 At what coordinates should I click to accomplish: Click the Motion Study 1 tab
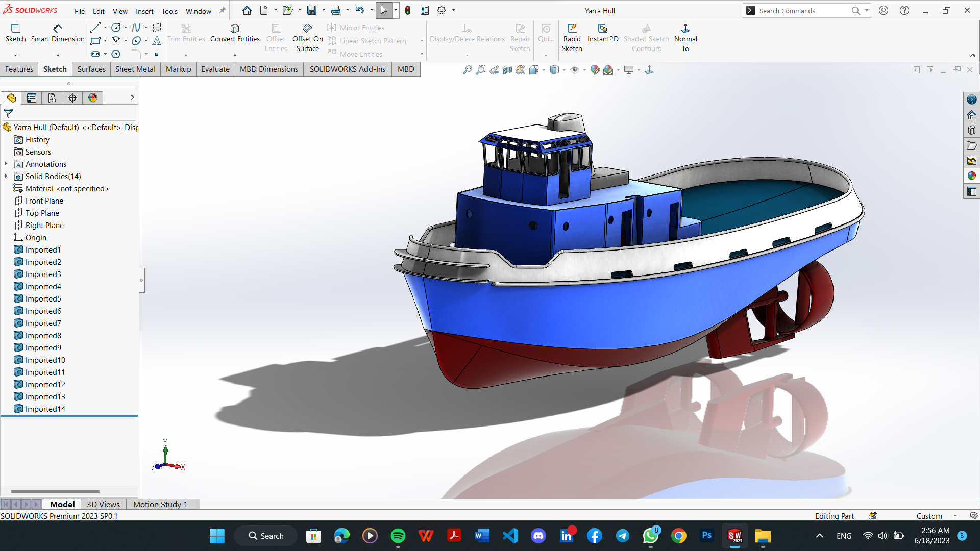[160, 504]
